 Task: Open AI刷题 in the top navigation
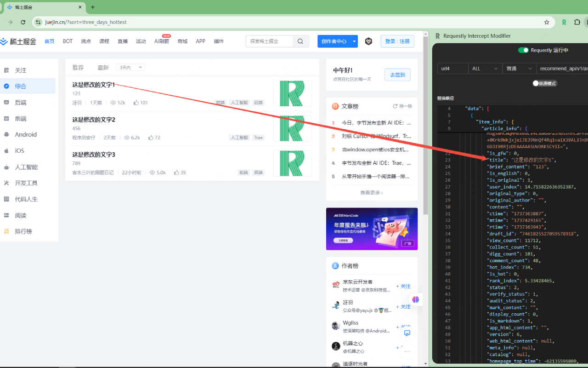[x=161, y=41]
